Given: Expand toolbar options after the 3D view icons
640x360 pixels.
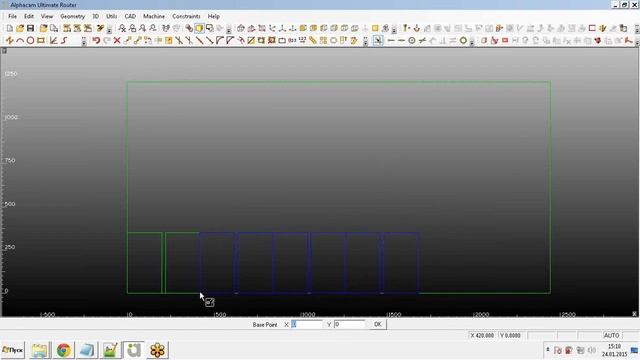Looking at the screenshot, I should (394, 29).
